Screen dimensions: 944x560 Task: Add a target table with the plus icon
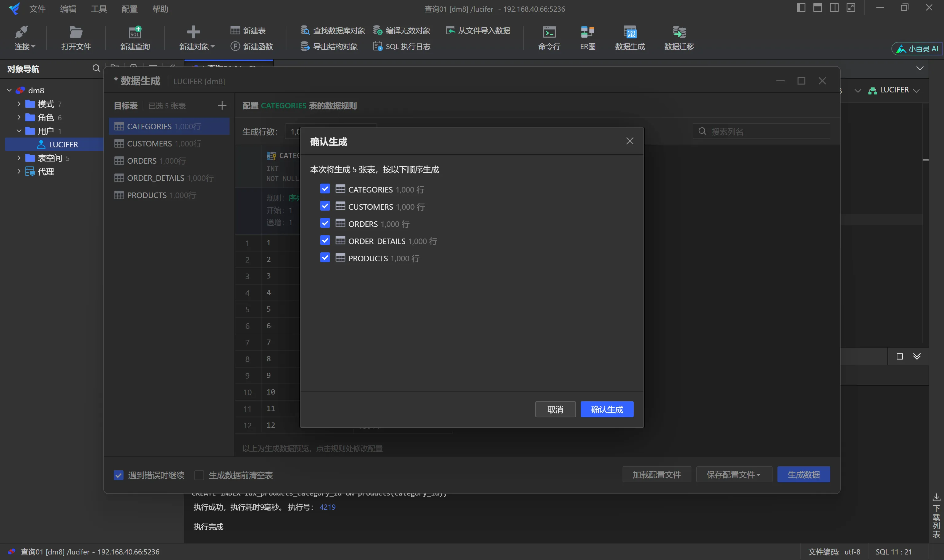pos(222,106)
